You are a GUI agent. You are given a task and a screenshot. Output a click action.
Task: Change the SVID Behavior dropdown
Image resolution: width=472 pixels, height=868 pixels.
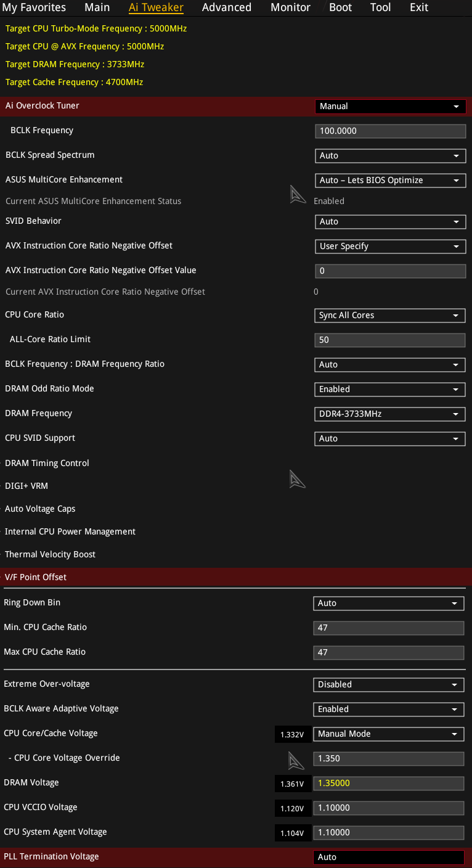tap(390, 221)
